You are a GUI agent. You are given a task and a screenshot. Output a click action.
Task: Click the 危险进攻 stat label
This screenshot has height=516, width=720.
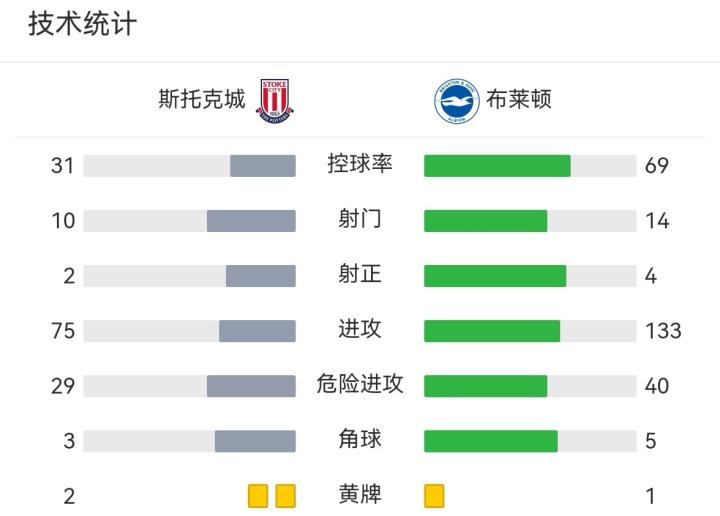click(360, 384)
